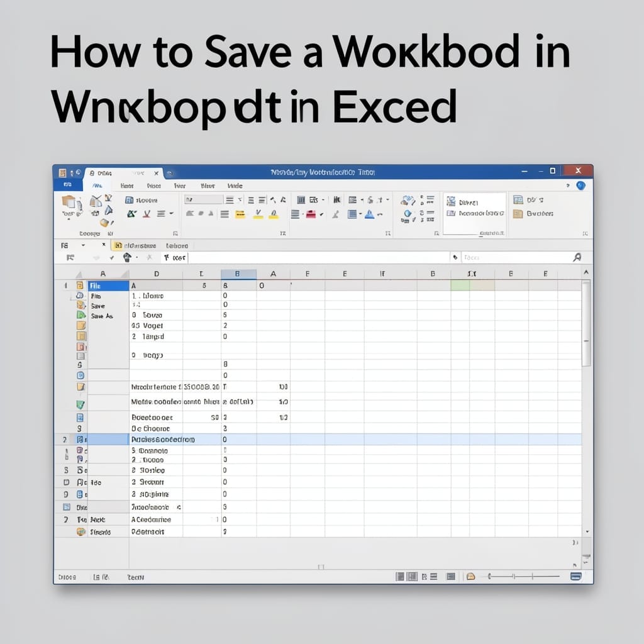Click the Save option in File menu
The height and width of the screenshot is (644, 644).
(97, 306)
